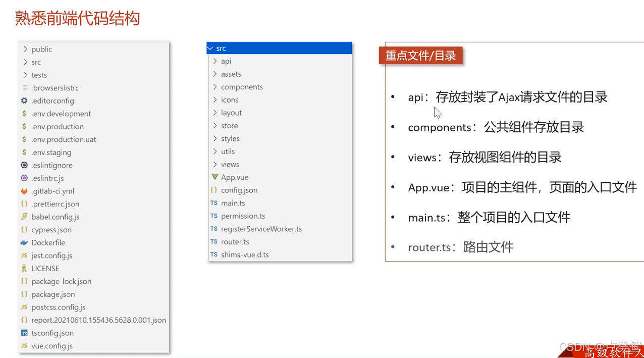644x358 pixels.
Task: Click the JS icon beside jest.config.js
Action: (24, 255)
